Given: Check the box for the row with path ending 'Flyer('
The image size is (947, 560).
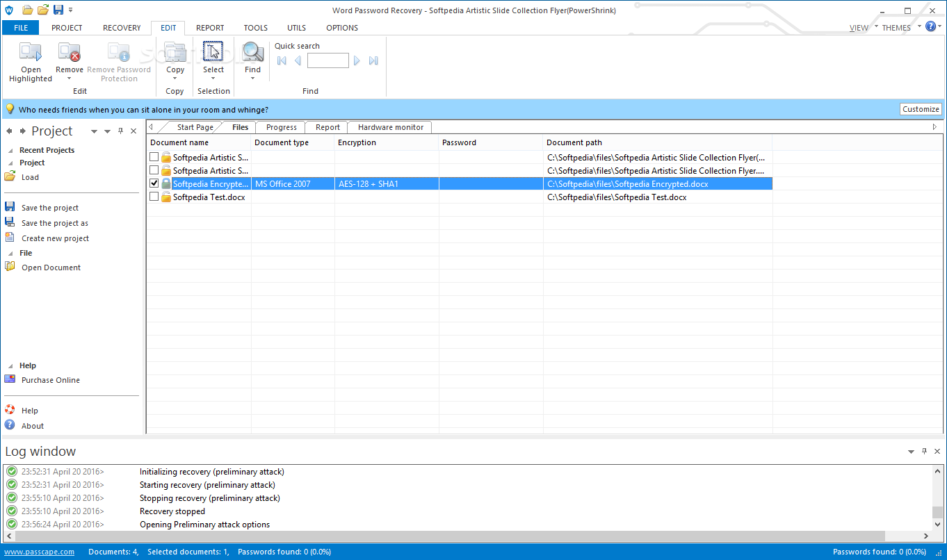Looking at the screenshot, I should (x=154, y=157).
